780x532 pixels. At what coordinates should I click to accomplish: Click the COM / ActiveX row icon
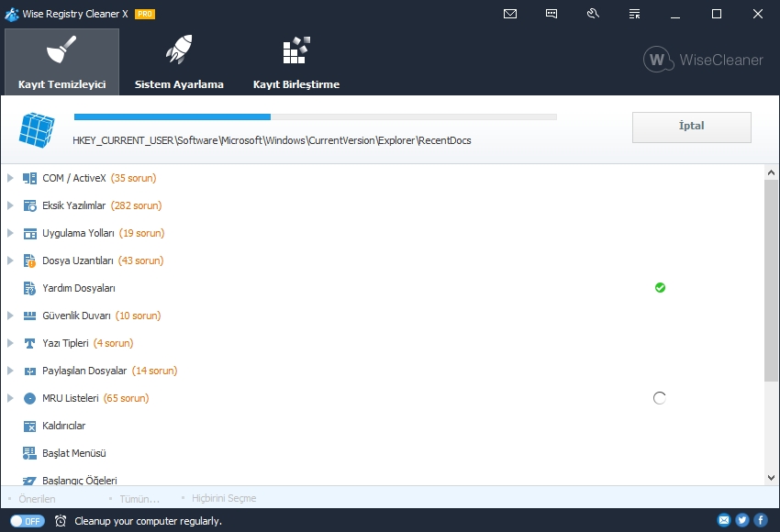coord(30,178)
